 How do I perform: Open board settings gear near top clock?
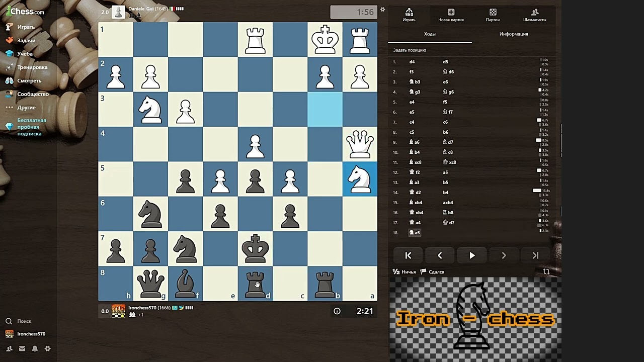pos(382,10)
